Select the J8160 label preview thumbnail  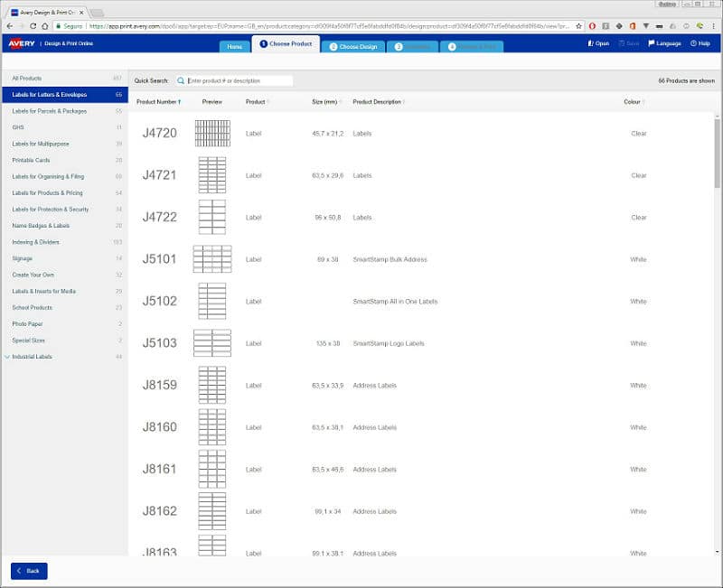212,426
